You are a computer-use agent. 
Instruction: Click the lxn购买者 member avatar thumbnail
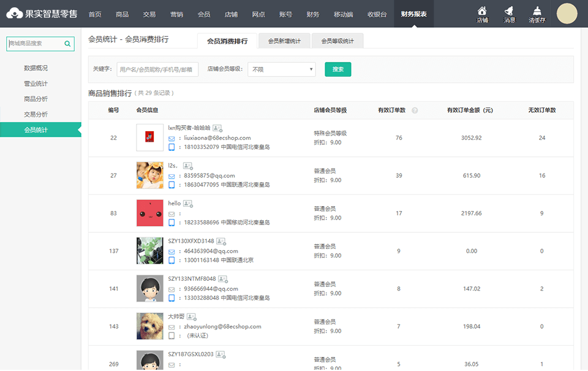pos(149,138)
